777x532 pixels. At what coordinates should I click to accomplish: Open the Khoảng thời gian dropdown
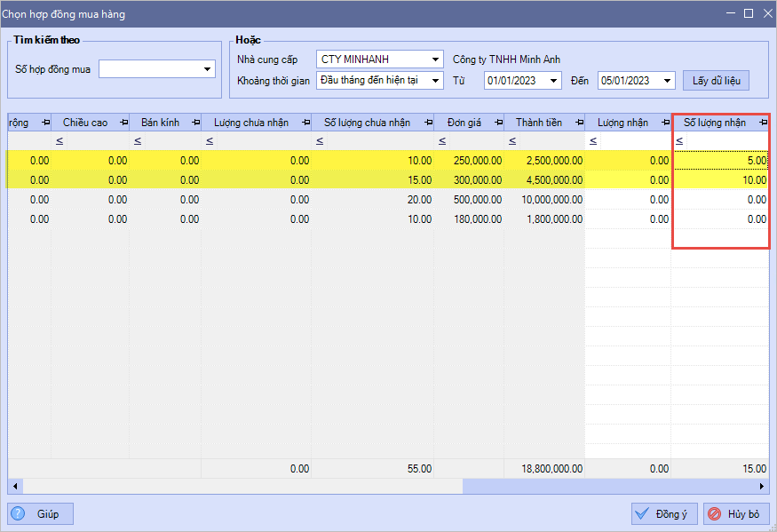point(435,81)
